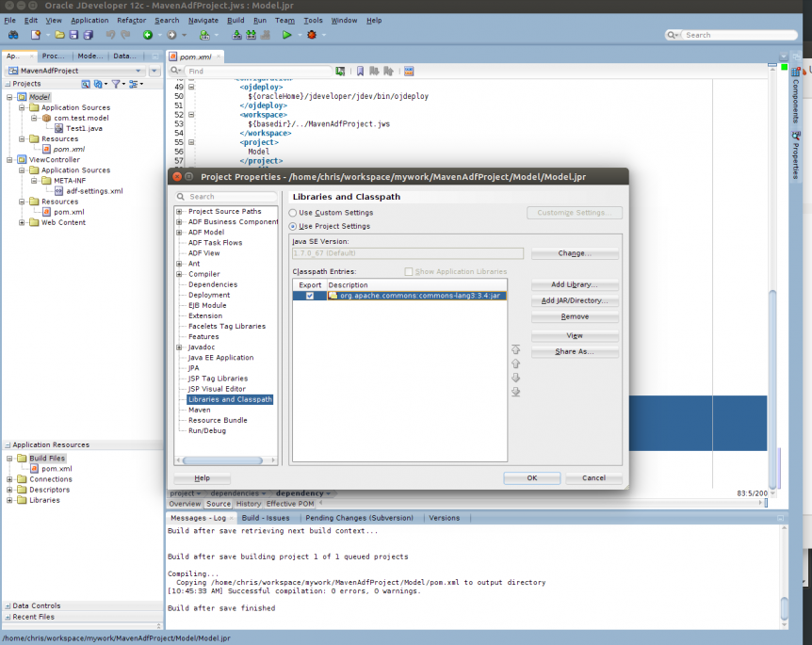Viewport: 812px width, 645px height.
Task: Move classpath entry up one position arrow
Action: (515, 363)
